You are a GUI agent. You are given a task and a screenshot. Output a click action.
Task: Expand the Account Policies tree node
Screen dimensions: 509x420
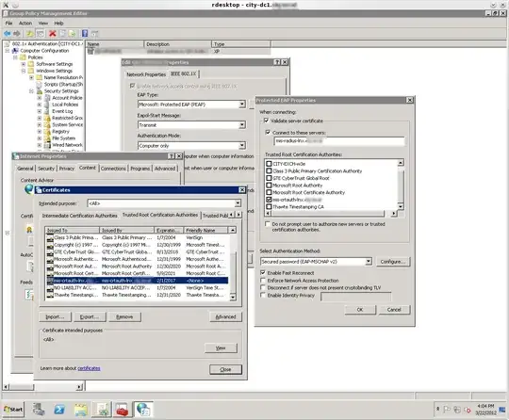coord(40,98)
